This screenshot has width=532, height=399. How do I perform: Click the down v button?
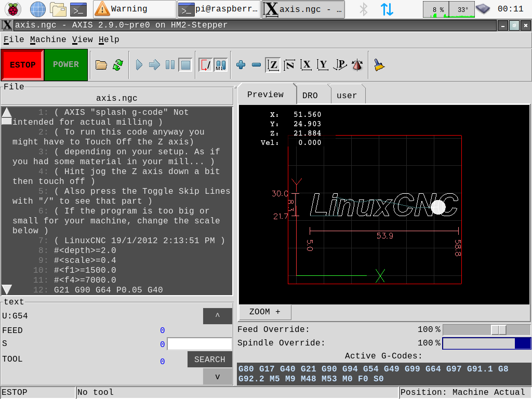click(x=218, y=377)
